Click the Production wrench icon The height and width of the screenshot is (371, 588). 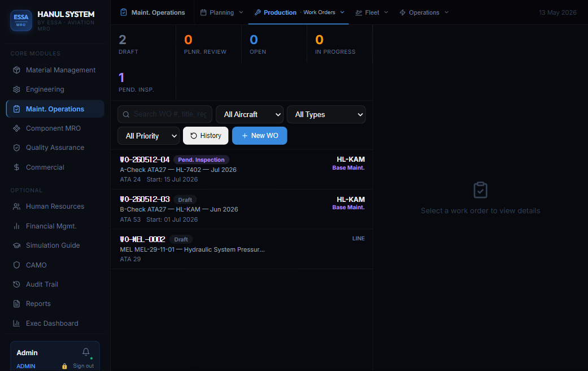point(258,12)
